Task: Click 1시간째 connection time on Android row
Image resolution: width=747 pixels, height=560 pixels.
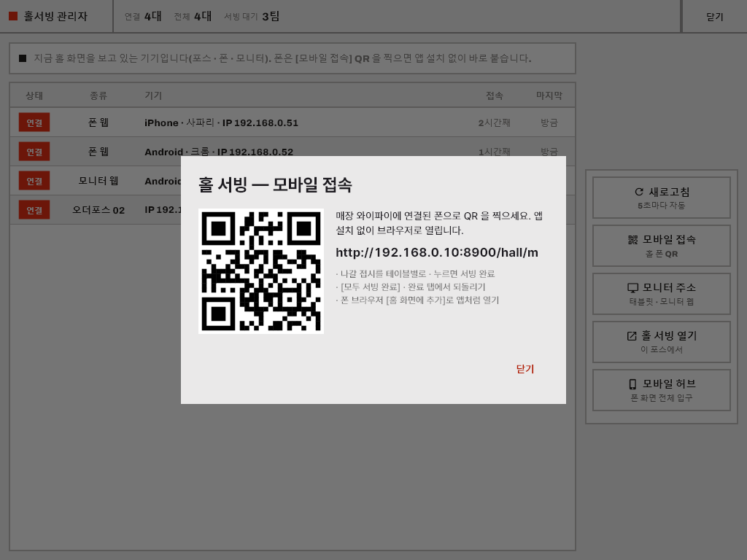Action: [x=494, y=152]
